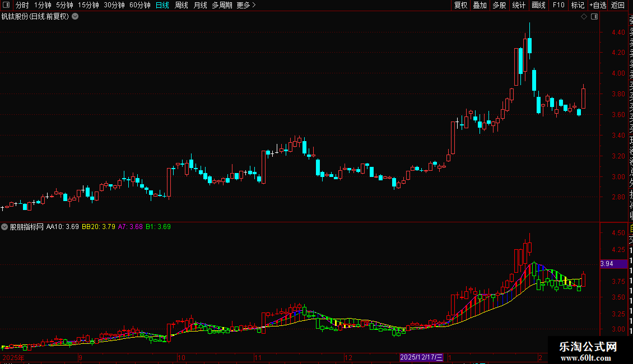This screenshot has width=633, height=364.
Task: Expand the 股朋指标网 indicator dropdown arrow
Action: (x=4, y=227)
